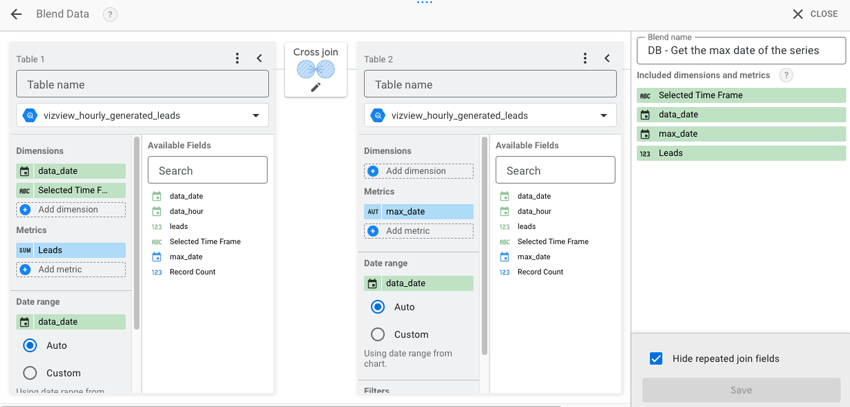Screen dimensions: 850x407
Task: Click the BigQuery source icon in Table 2
Action: point(377,115)
